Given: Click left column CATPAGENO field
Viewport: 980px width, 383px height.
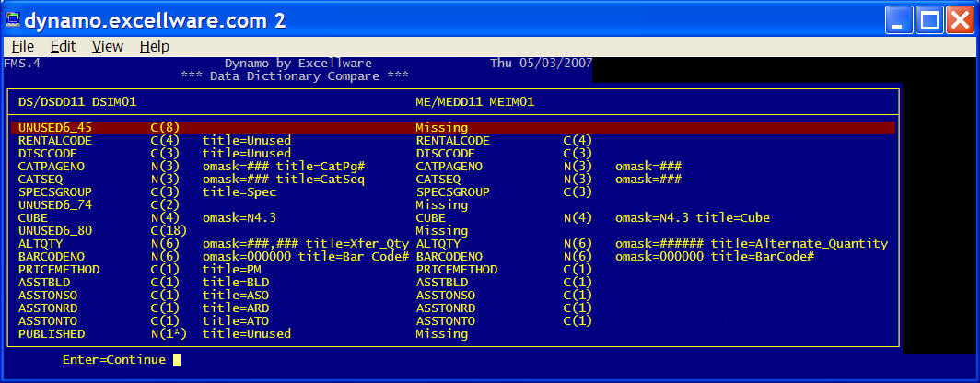Looking at the screenshot, I should pos(52,167).
